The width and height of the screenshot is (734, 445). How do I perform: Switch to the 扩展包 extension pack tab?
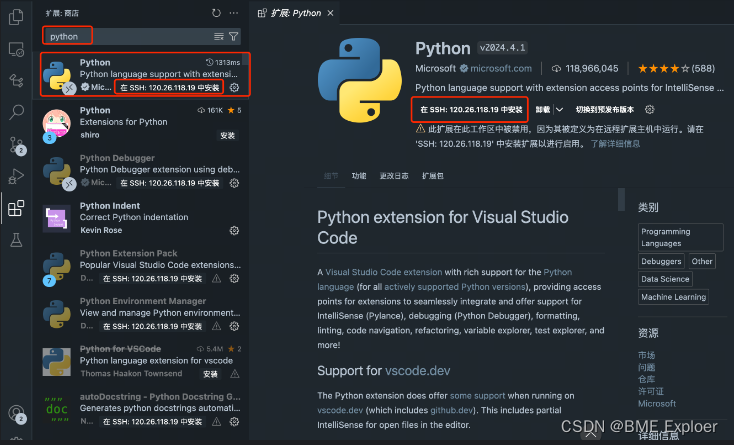coord(433,176)
